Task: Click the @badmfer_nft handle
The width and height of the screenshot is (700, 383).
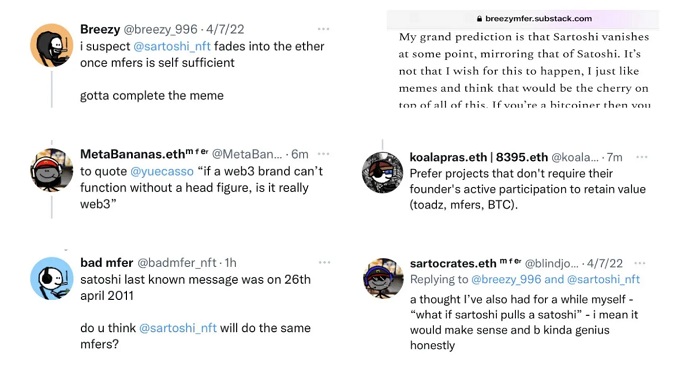Action: 177,263
